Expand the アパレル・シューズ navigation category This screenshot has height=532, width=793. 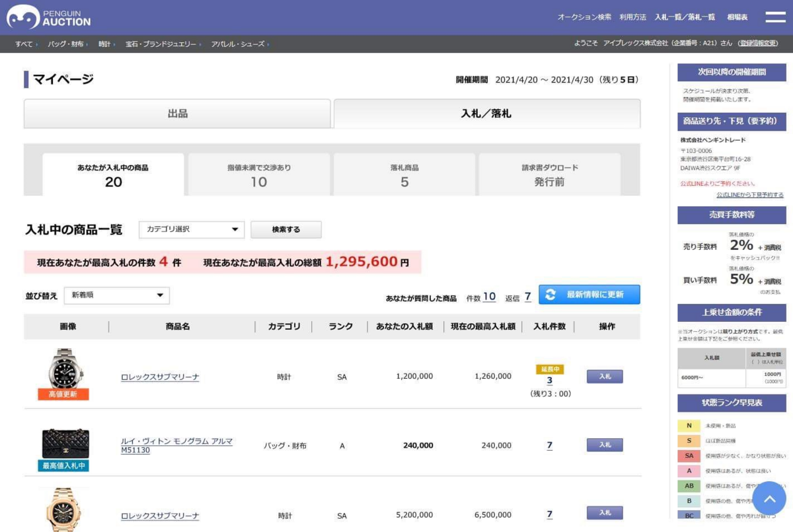(240, 44)
